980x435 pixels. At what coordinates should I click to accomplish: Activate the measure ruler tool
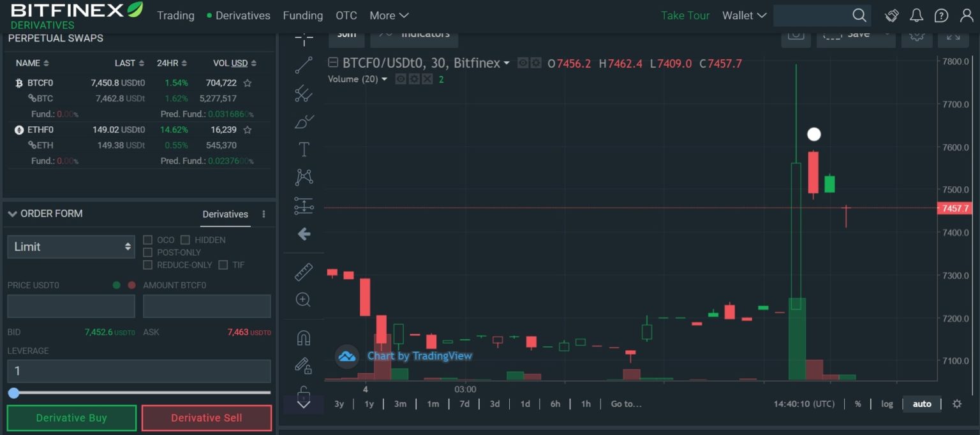[304, 271]
